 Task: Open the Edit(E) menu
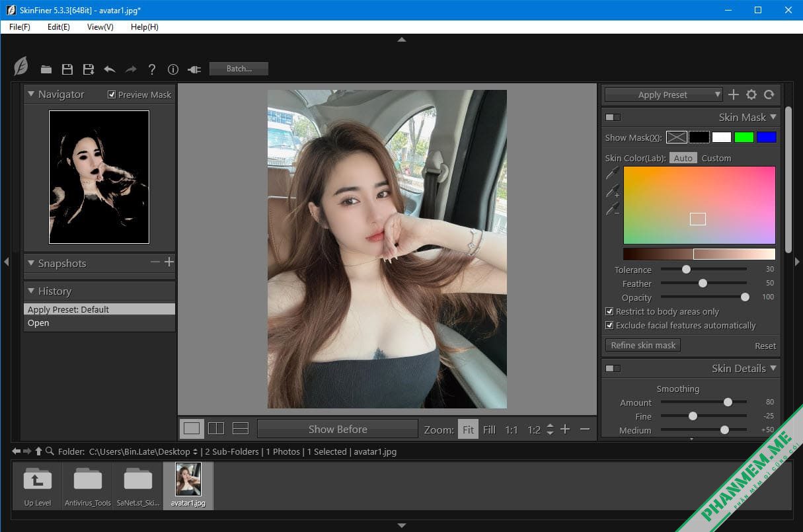[x=59, y=27]
